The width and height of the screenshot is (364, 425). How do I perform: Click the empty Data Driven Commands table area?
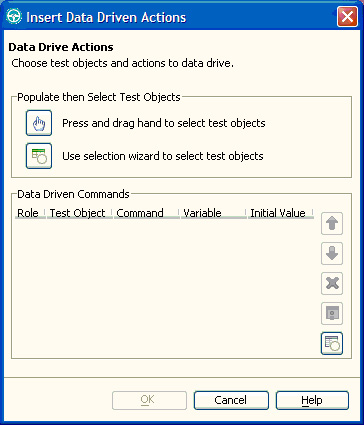click(164, 287)
